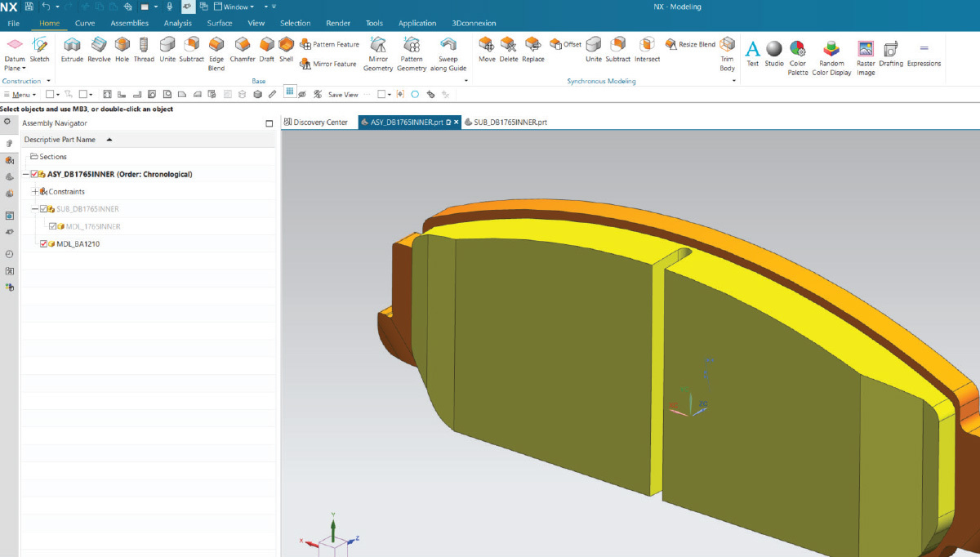Click the Save View button
This screenshot has width=980, height=557.
343,94
